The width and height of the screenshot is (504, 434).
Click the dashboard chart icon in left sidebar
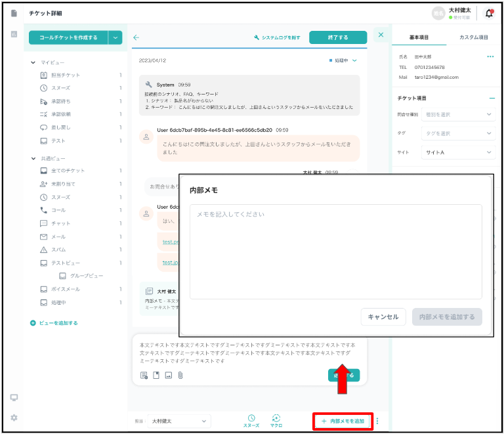click(x=14, y=34)
